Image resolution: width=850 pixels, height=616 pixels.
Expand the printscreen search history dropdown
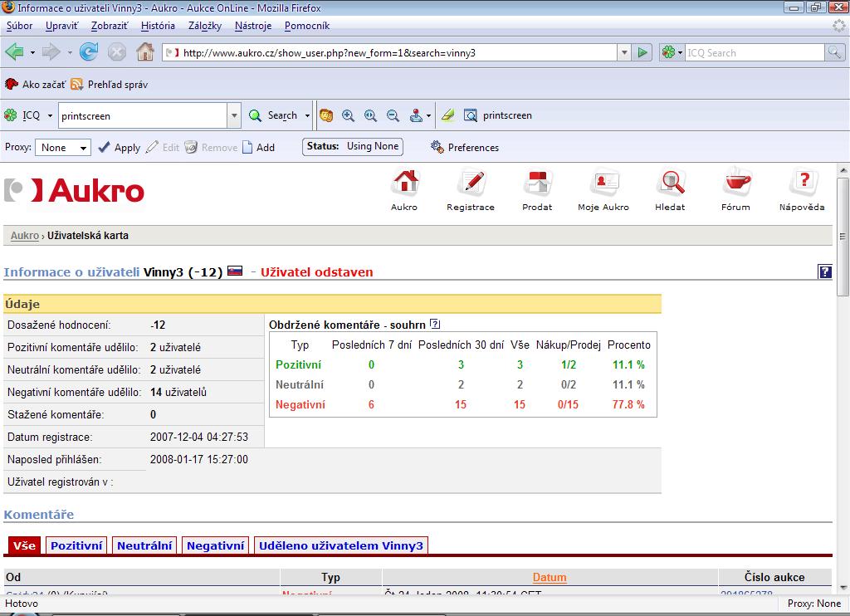pos(233,115)
